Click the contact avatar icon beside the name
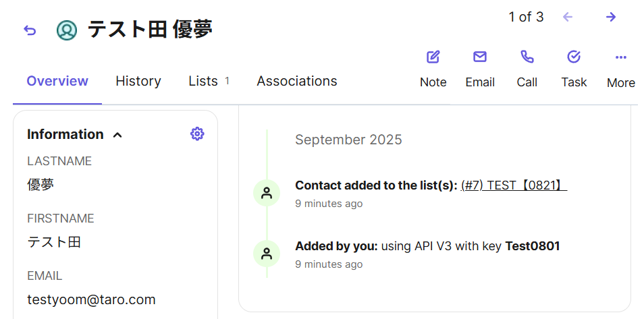Viewport: 644px width, 319px height. [67, 30]
